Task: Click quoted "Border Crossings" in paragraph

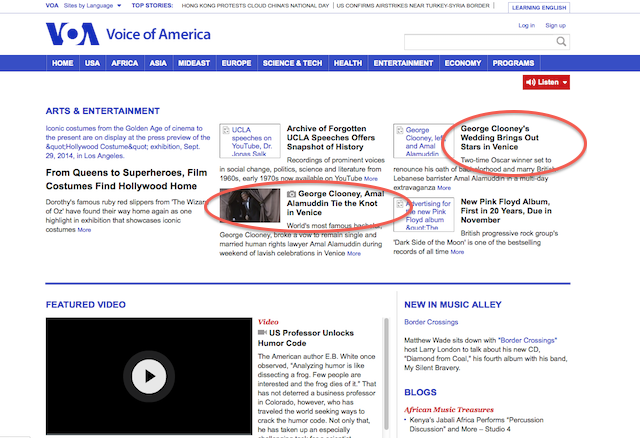Action: pyautogui.click(x=527, y=340)
